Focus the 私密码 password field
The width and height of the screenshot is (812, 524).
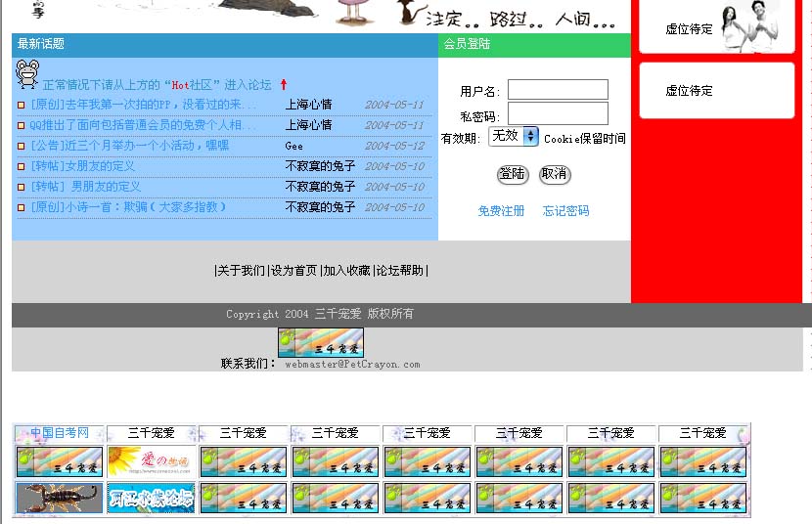[x=558, y=113]
